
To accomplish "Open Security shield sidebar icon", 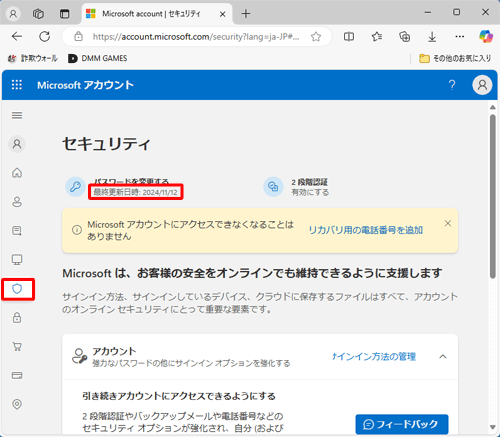I will 17,289.
